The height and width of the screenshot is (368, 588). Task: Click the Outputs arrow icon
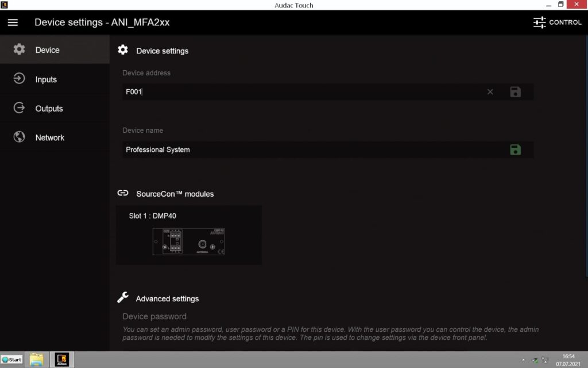[x=19, y=108]
